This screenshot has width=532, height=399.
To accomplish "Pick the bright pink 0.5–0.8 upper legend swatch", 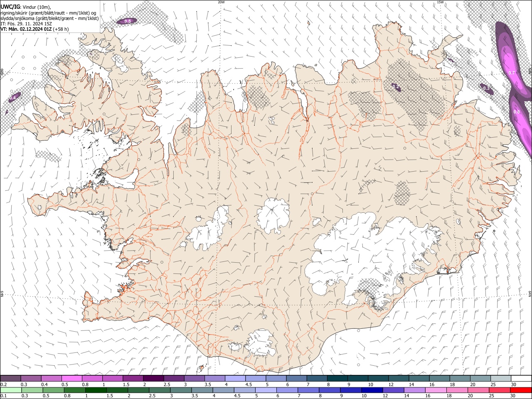I will 72,378.
